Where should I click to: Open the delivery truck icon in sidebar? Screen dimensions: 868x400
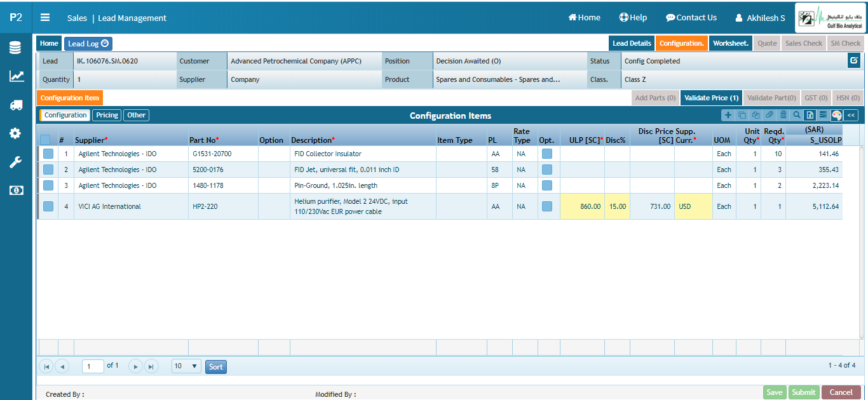[x=16, y=105]
